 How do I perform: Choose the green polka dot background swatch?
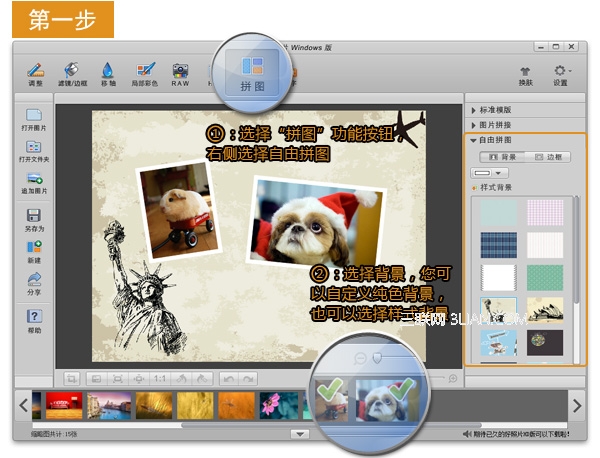point(545,278)
